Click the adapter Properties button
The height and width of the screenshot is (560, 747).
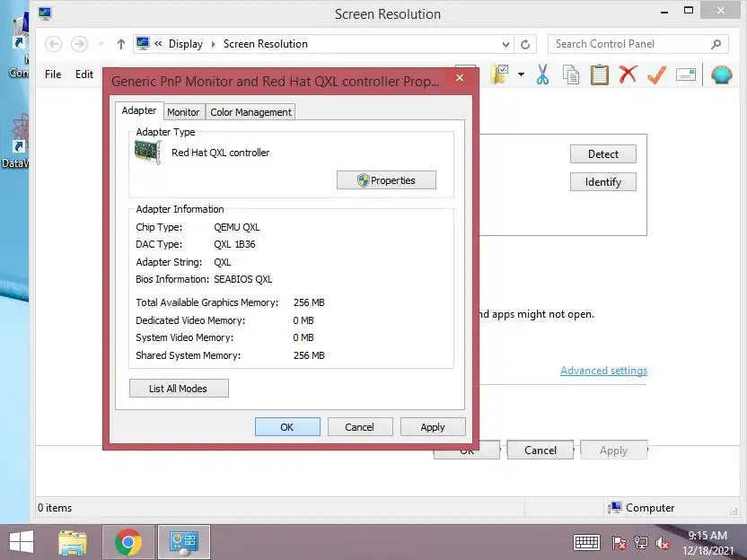[x=386, y=180]
